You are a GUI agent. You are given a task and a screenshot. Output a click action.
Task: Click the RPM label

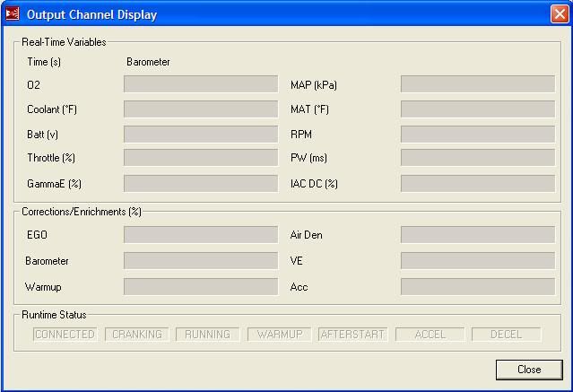pyautogui.click(x=301, y=135)
